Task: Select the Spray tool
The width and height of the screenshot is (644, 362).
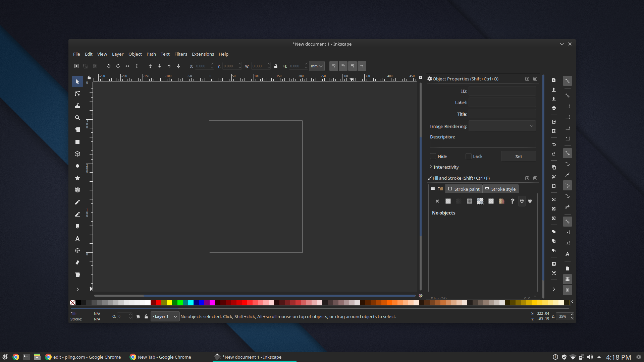Action: (x=77, y=250)
